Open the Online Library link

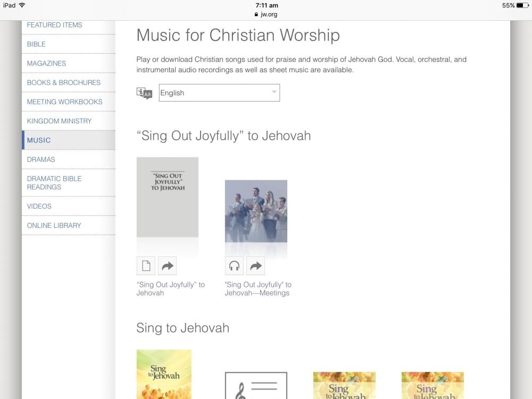[x=54, y=225]
